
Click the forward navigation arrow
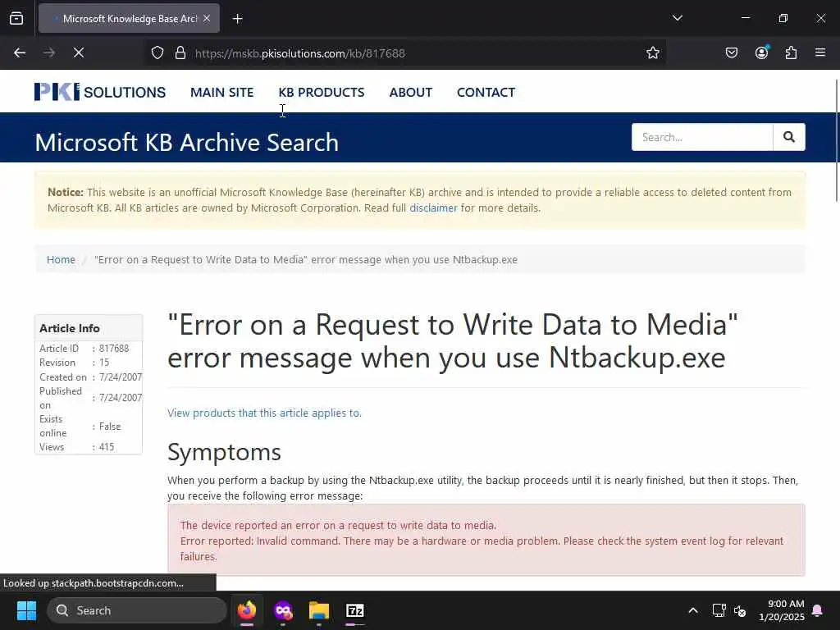click(x=49, y=52)
